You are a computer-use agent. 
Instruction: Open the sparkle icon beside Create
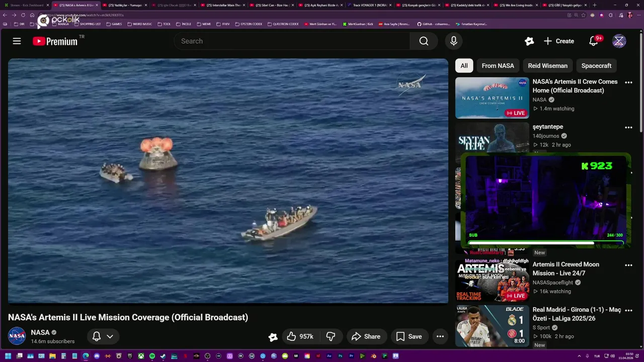point(529,41)
